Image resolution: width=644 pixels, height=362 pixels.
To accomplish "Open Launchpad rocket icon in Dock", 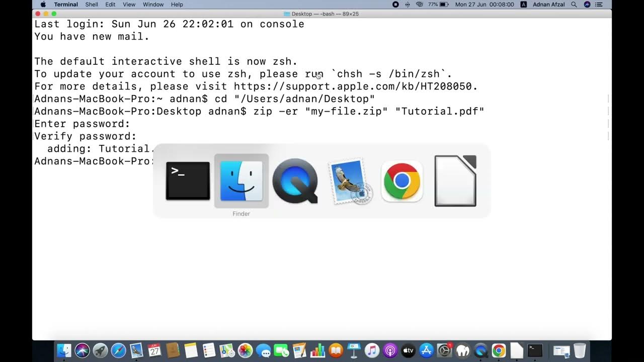I will 100,350.
